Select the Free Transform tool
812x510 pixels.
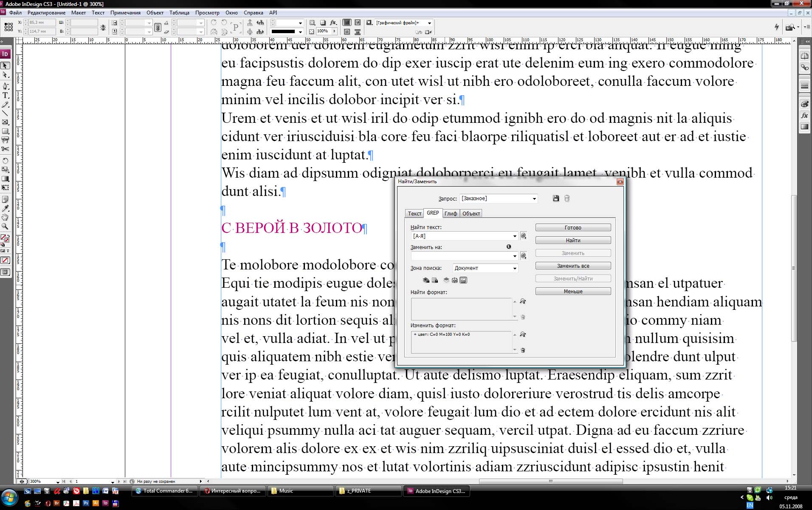(5, 187)
